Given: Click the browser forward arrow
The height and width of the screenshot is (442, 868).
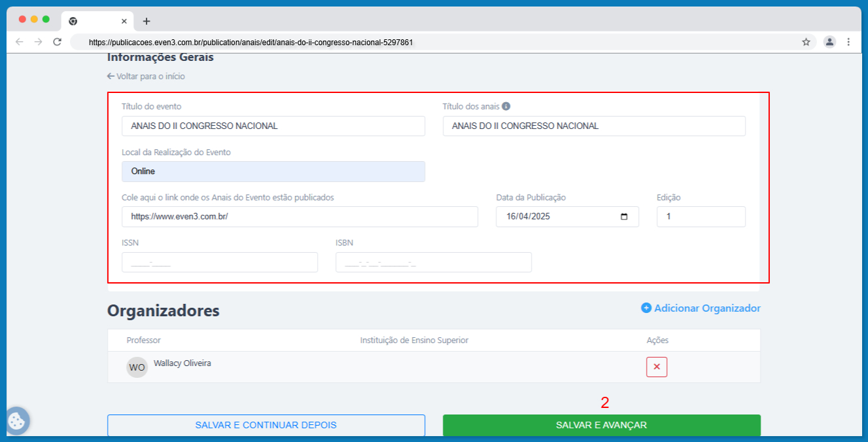Looking at the screenshot, I should [x=39, y=42].
